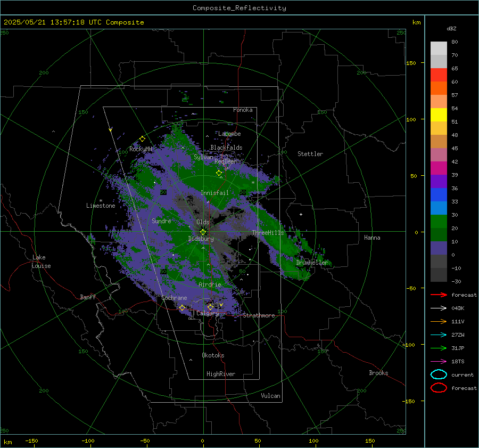Click the ThreeHills city label
Screen dimensions: 479x448
[268, 233]
